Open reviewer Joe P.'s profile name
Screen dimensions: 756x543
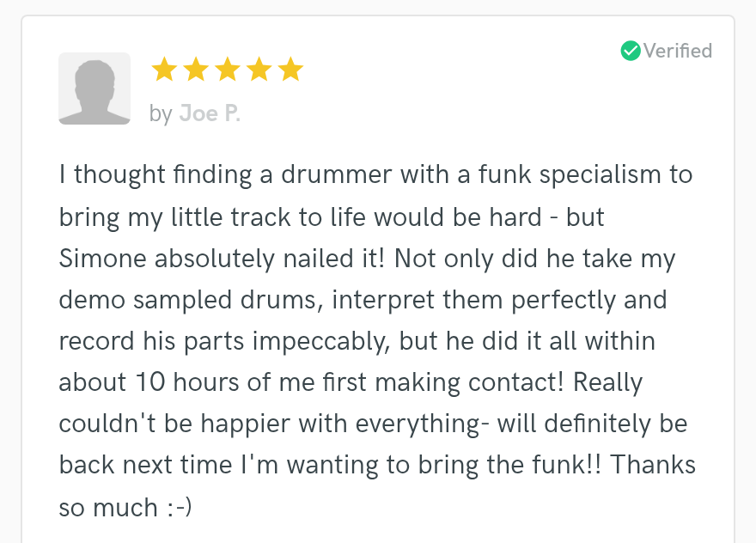210,113
